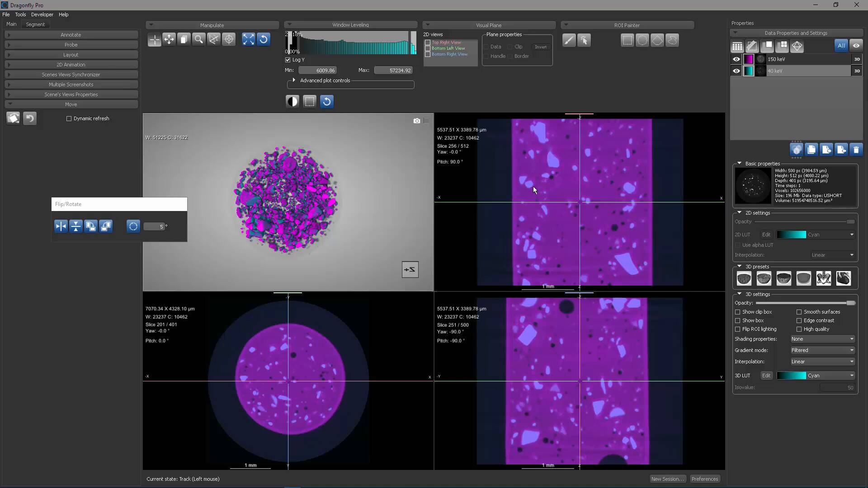Click the blue reset icon under Window Leveling

pos(327,101)
